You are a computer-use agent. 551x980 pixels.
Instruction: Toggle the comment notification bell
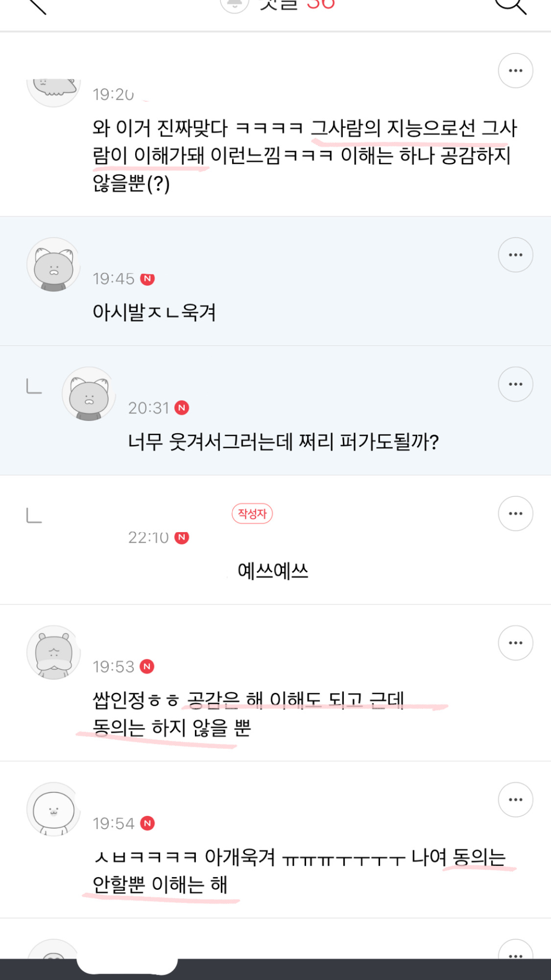(235, 5)
